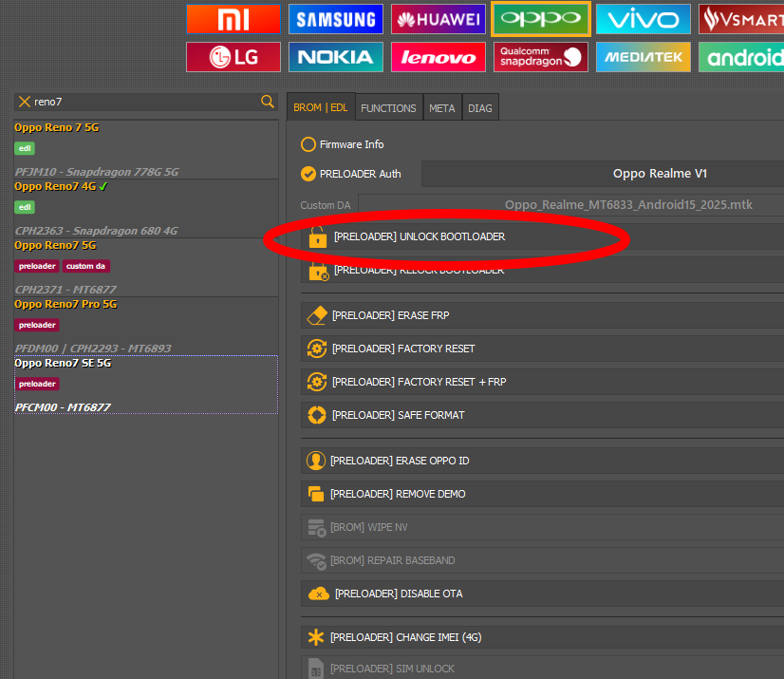Viewport: 784px width, 679px height.
Task: Click the magnifying glass search icon
Action: (x=268, y=102)
